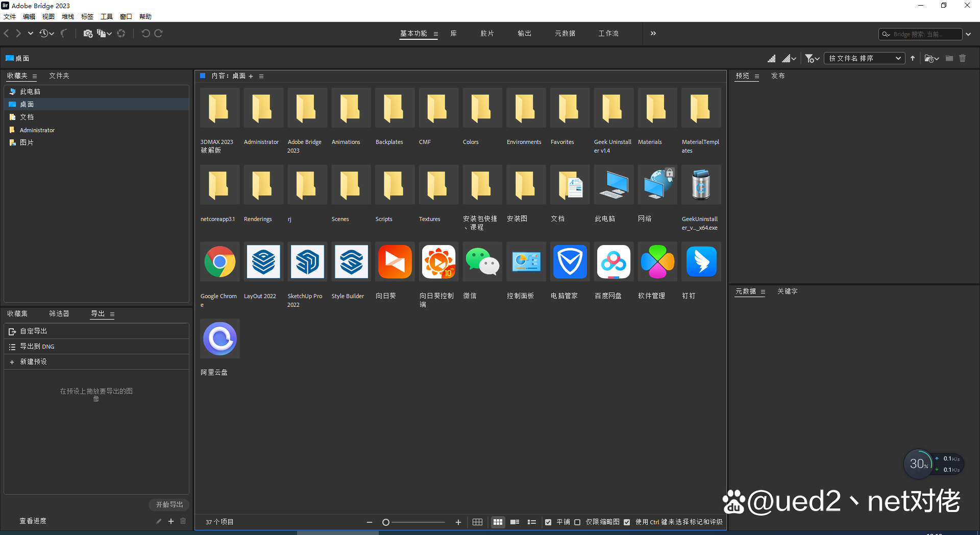
Task: Open filter by rating dropdown
Action: pos(812,59)
